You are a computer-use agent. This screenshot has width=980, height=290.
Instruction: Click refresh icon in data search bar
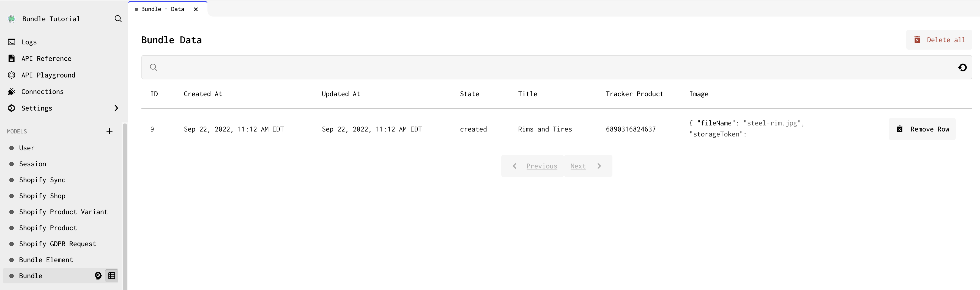coord(962,68)
